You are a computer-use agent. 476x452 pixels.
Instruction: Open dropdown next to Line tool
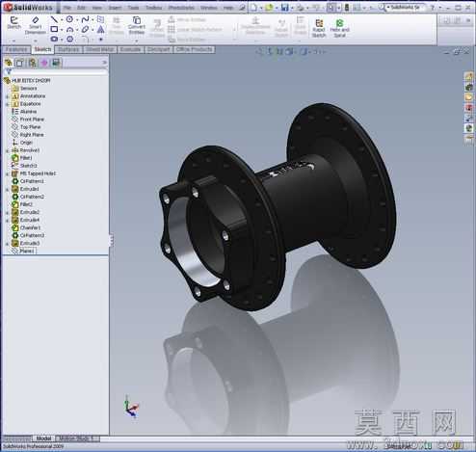click(x=62, y=20)
